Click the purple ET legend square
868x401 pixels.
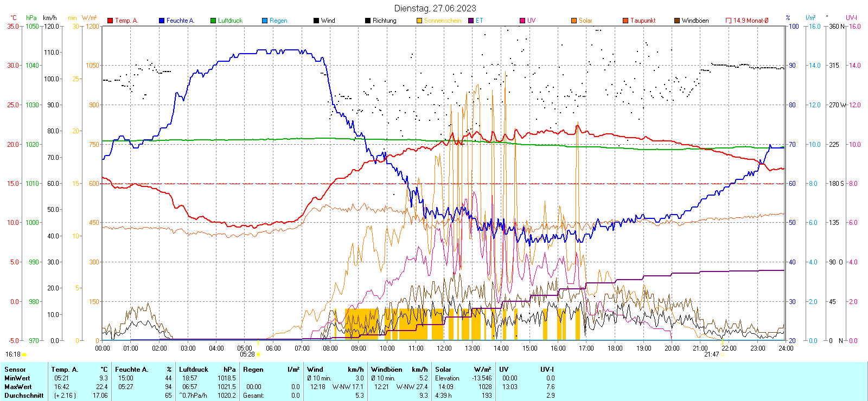pyautogui.click(x=471, y=21)
